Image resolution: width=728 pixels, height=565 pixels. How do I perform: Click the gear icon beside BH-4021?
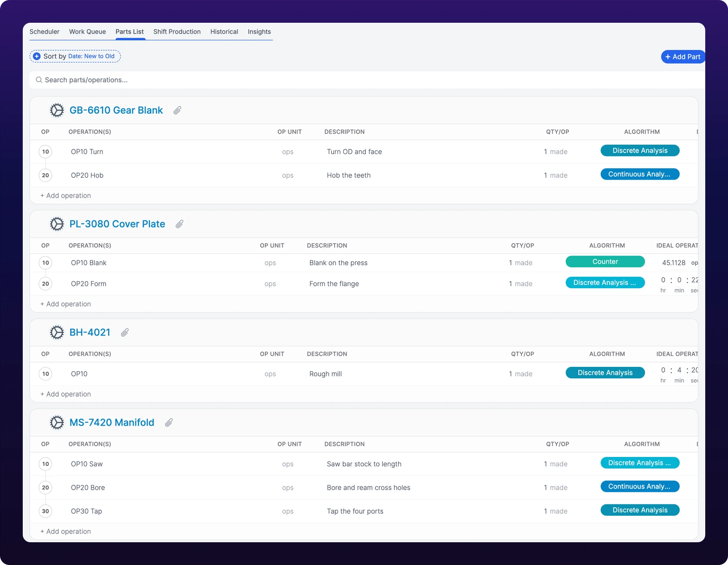tap(57, 333)
